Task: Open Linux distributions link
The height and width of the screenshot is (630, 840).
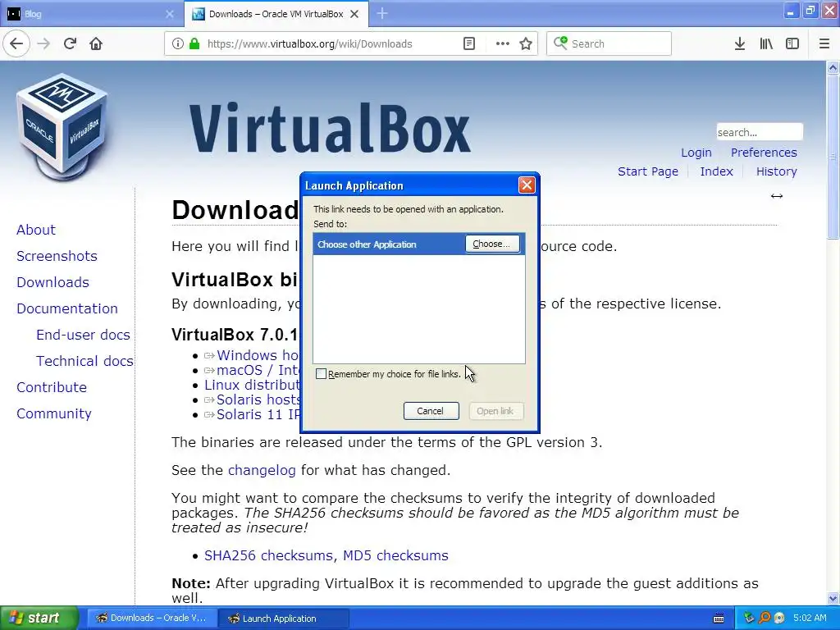Action: point(252,386)
